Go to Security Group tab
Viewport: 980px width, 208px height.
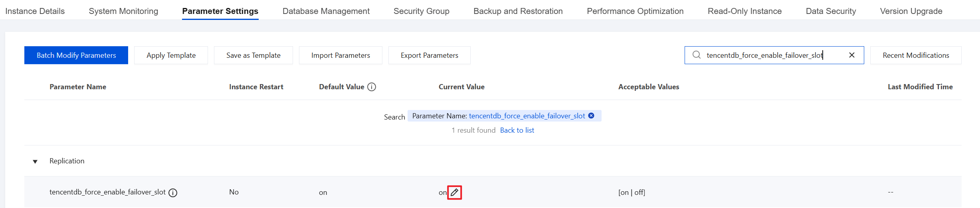click(421, 11)
